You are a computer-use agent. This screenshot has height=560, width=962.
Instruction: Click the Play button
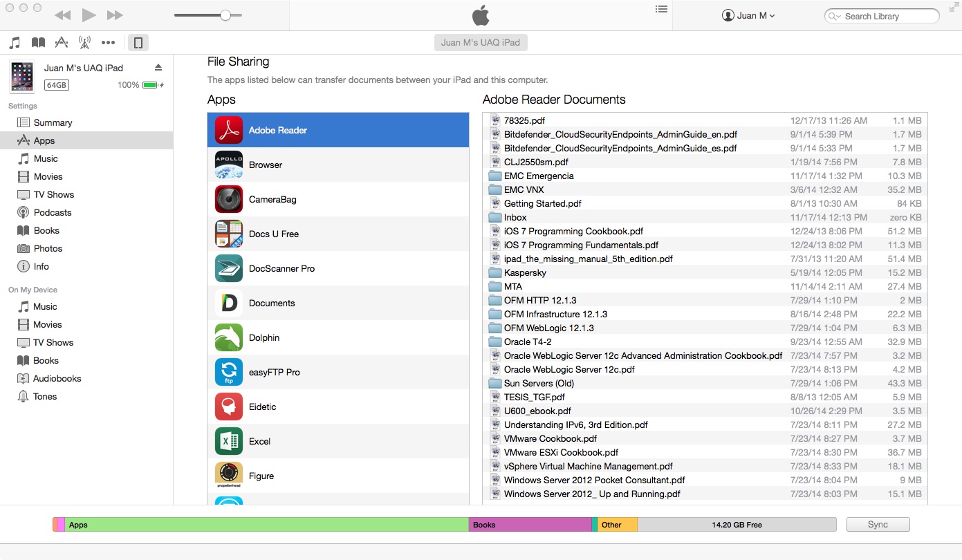point(89,15)
